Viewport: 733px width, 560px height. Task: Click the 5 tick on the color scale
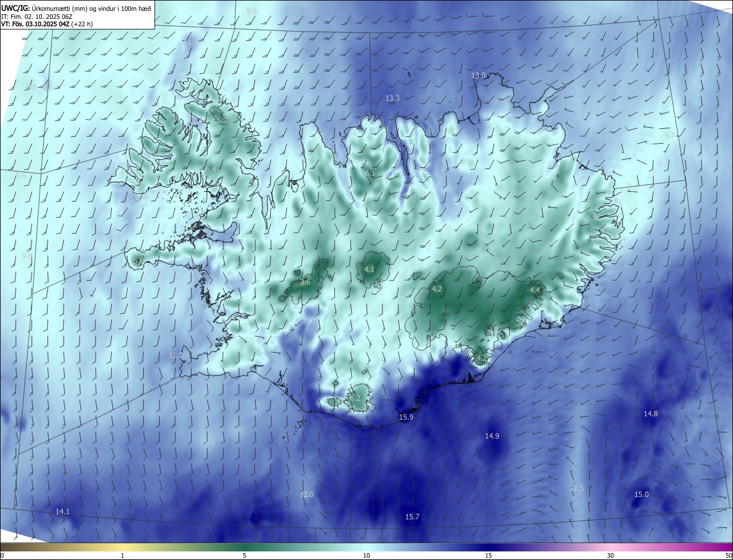click(x=245, y=555)
